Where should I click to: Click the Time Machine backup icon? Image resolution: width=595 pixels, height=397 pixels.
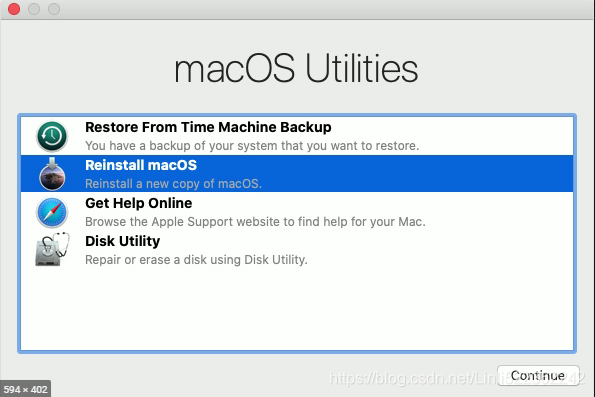pos(52,136)
